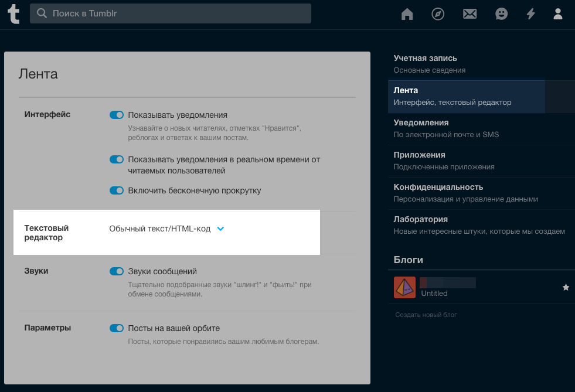The width and height of the screenshot is (575, 392).
Task: Open the Messaging smiley icon
Action: pos(501,14)
